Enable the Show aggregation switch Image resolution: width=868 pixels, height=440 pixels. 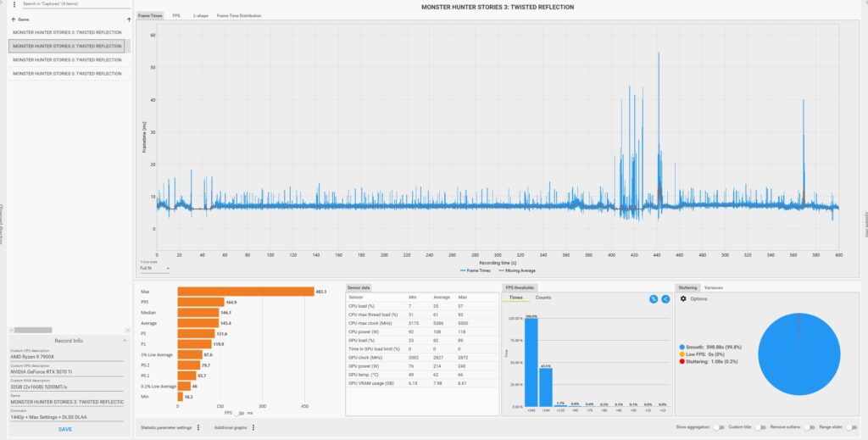(x=718, y=427)
